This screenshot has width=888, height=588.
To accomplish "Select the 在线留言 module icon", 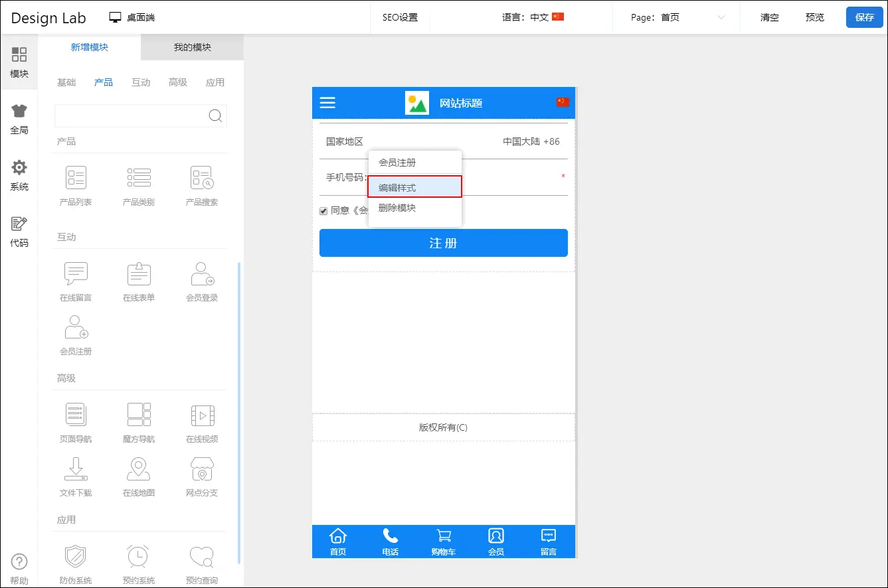I will pos(76,273).
